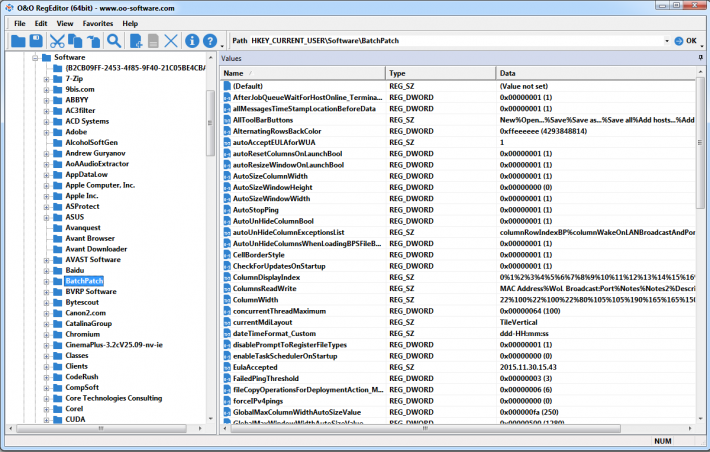
Task: Expand the 7-Zip tree node
Action: (46, 79)
